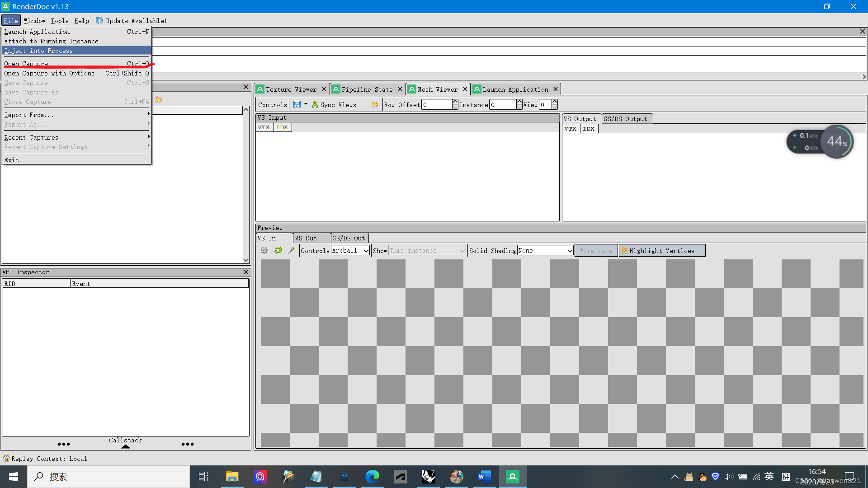Open the Arcball controls dropdown
The image size is (868, 488).
(x=350, y=250)
